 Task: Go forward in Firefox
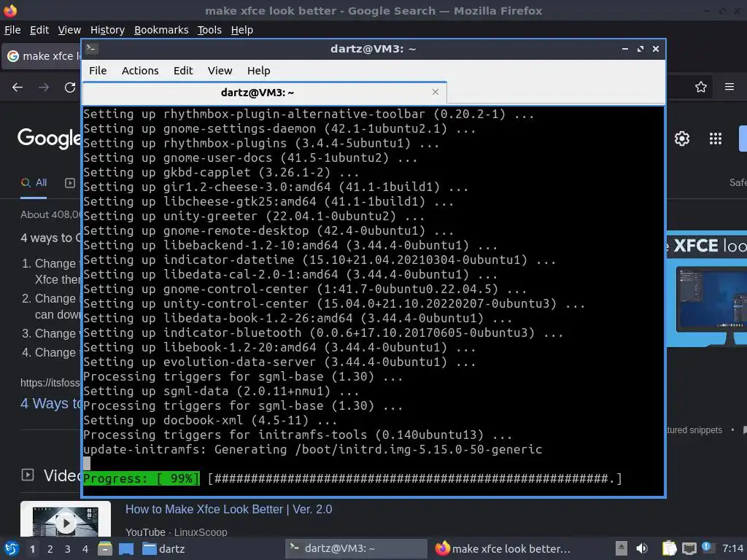(43, 87)
